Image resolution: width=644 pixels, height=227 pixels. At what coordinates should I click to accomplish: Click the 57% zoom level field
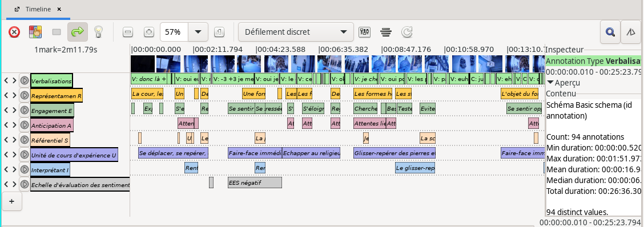point(174,32)
